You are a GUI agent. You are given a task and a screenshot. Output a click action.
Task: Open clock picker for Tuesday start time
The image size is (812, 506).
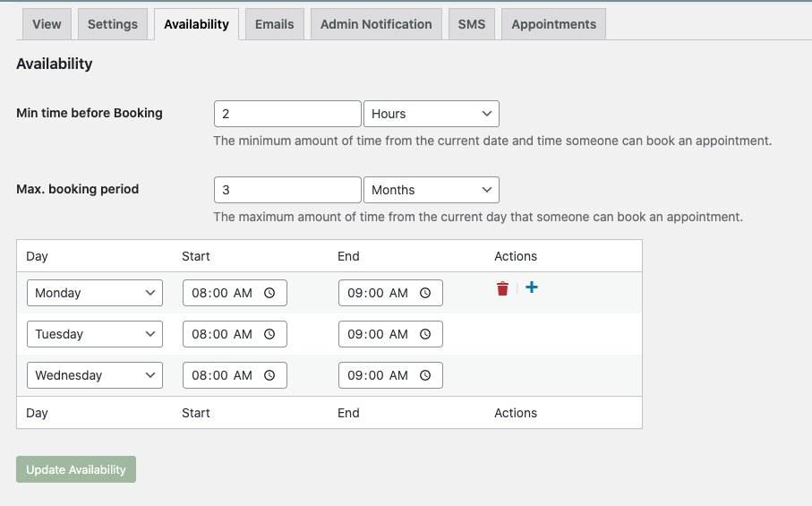(x=269, y=334)
